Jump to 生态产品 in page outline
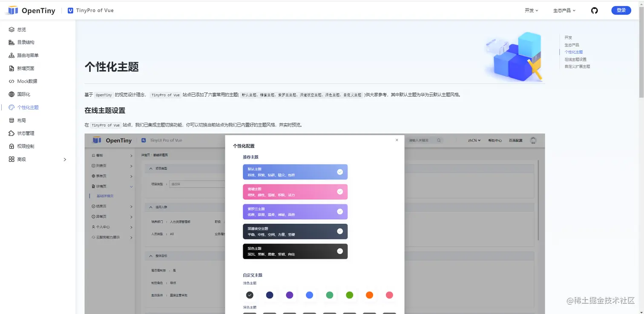Viewport: 644px width, 314px height. tap(572, 45)
